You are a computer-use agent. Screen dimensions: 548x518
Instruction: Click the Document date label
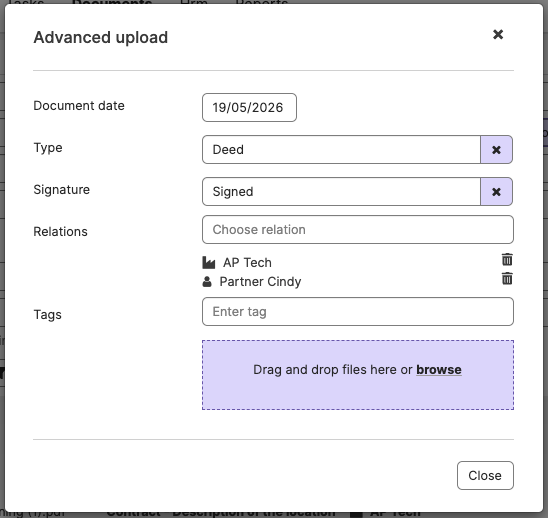click(79, 106)
